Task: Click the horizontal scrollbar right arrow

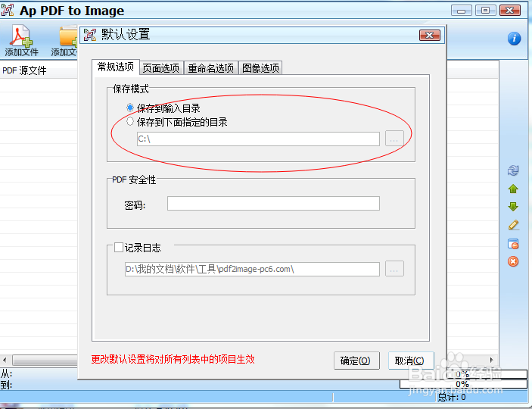Action: [x=492, y=360]
